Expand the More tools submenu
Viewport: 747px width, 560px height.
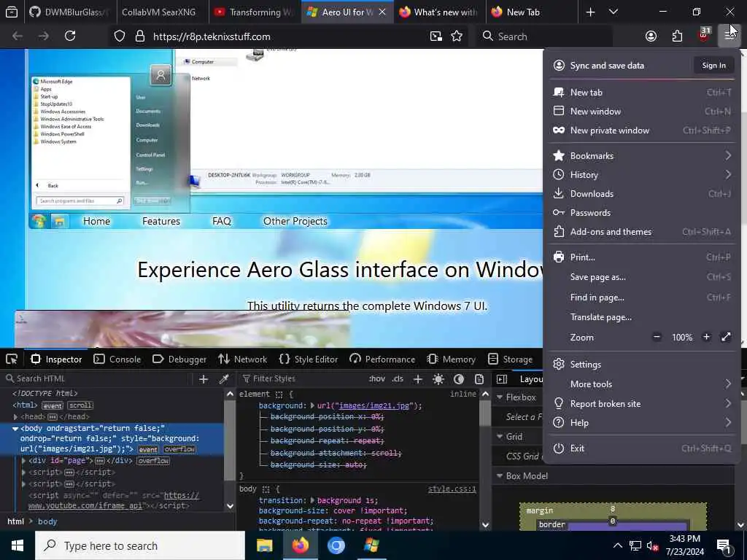(642, 384)
